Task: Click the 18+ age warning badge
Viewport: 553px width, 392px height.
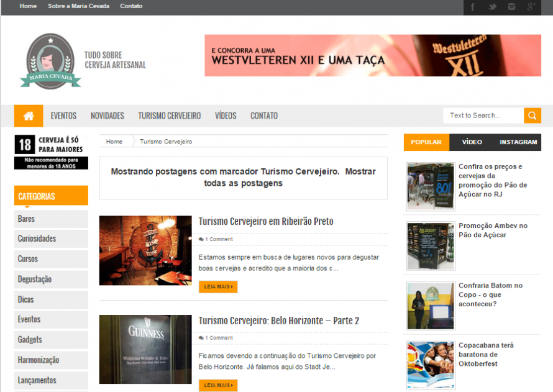Action: (x=51, y=152)
